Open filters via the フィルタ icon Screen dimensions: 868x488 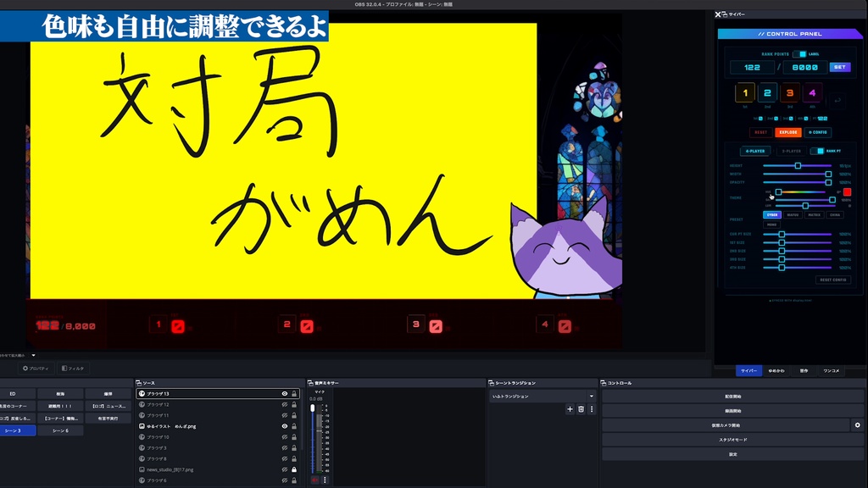(x=64, y=369)
